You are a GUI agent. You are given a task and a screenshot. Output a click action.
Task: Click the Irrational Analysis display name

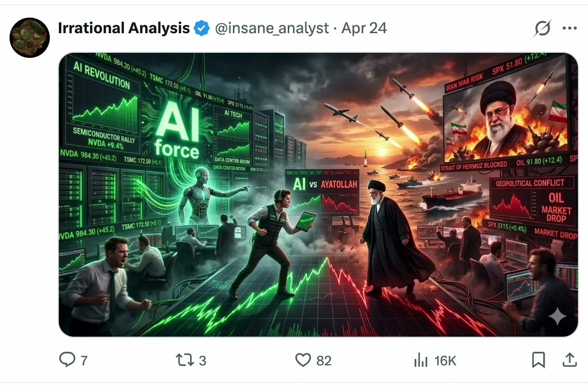[124, 28]
